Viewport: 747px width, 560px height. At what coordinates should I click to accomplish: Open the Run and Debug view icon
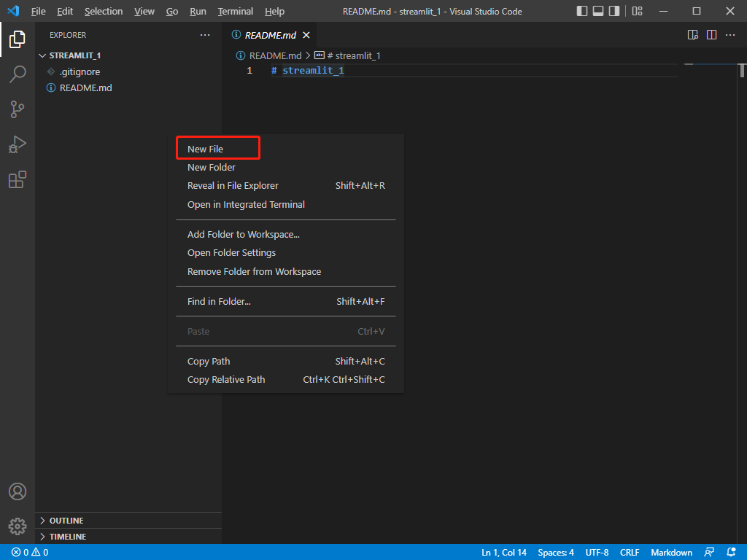click(18, 144)
